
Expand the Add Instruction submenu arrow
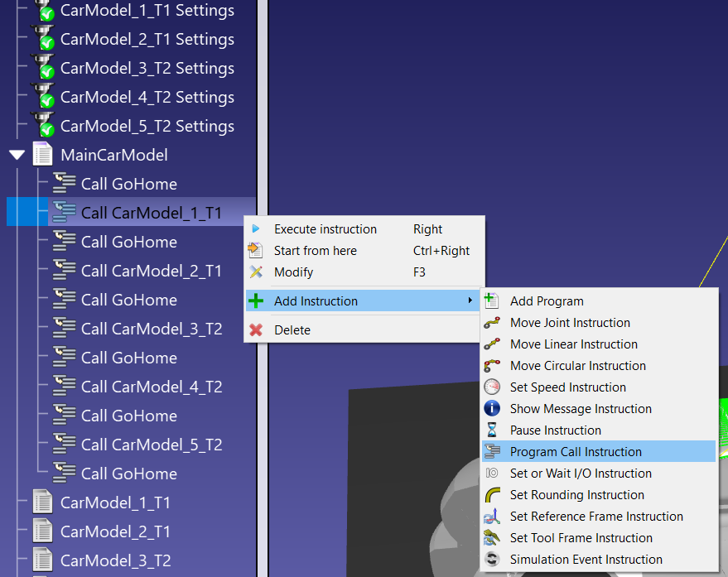point(470,301)
